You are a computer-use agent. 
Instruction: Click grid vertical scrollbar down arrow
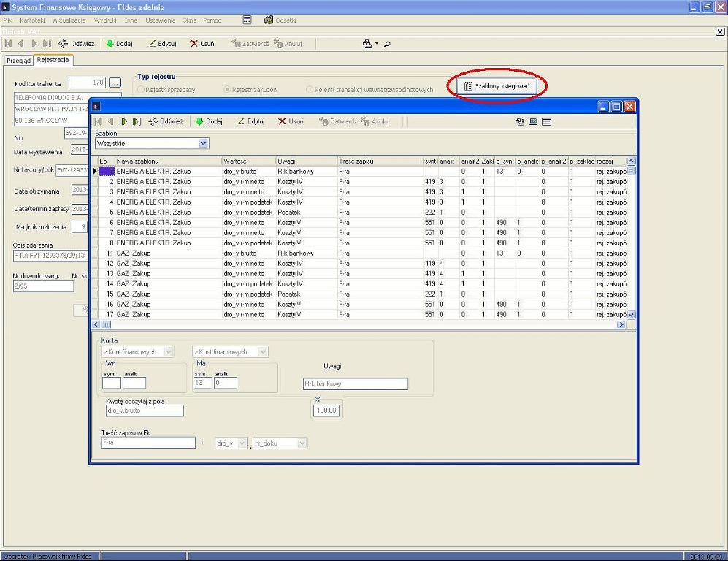pyautogui.click(x=631, y=314)
